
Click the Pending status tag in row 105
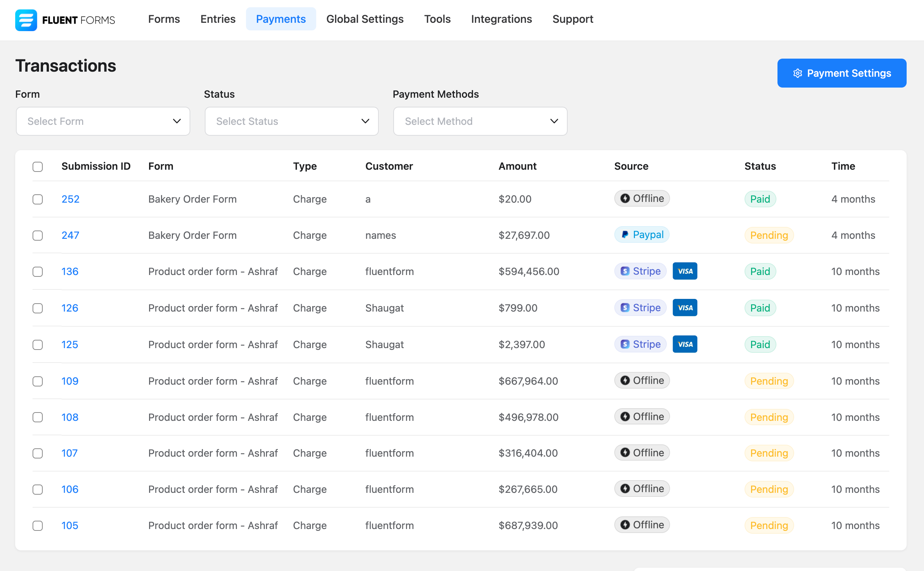(x=769, y=526)
